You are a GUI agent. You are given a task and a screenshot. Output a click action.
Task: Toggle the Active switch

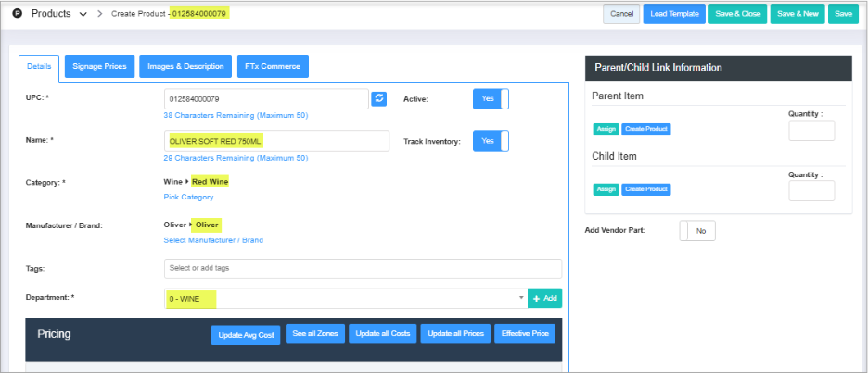pos(491,98)
